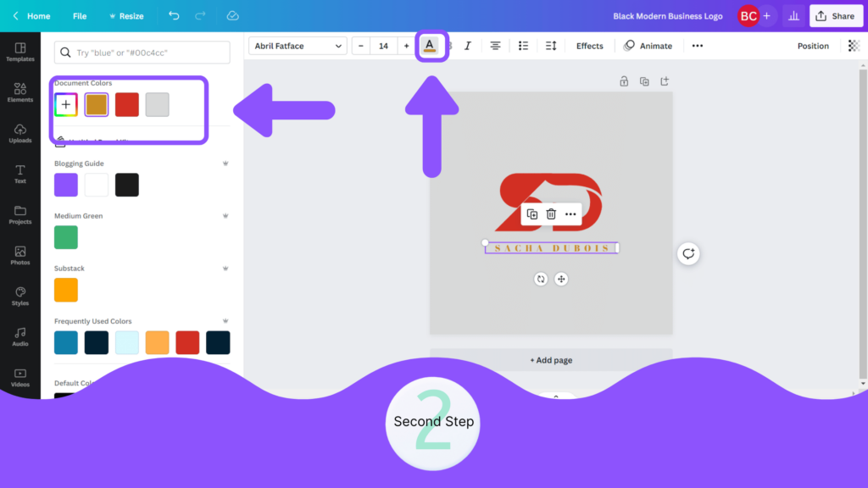This screenshot has height=488, width=868.
Task: Click crown icon next to Blogging Guide
Action: pos(225,164)
